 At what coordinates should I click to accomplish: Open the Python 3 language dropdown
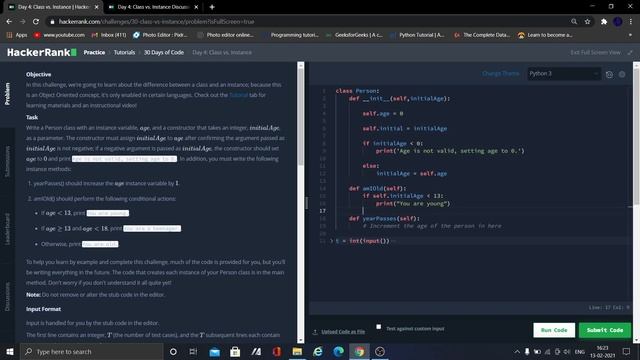564,73
